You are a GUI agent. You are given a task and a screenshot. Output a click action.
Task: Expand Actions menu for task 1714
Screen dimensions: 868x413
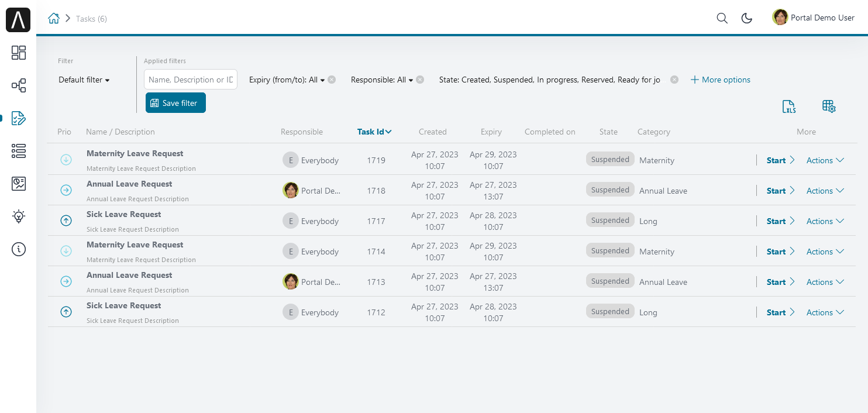[825, 252]
